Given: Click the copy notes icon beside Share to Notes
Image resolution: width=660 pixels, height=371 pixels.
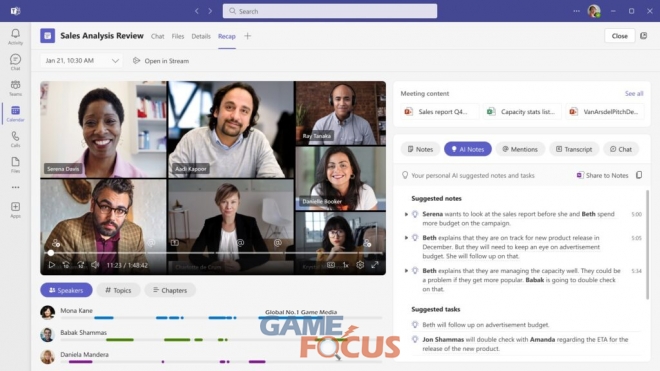Looking at the screenshot, I should 639,175.
